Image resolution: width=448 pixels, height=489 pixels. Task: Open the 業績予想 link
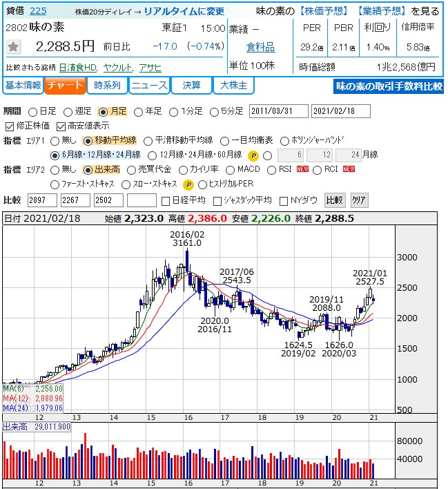(x=382, y=11)
